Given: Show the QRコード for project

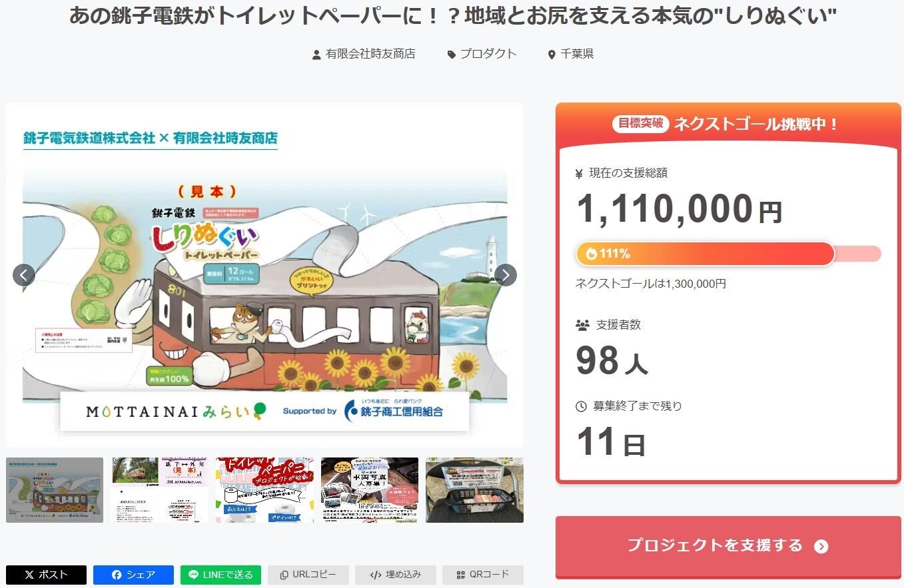Looking at the screenshot, I should click(482, 575).
